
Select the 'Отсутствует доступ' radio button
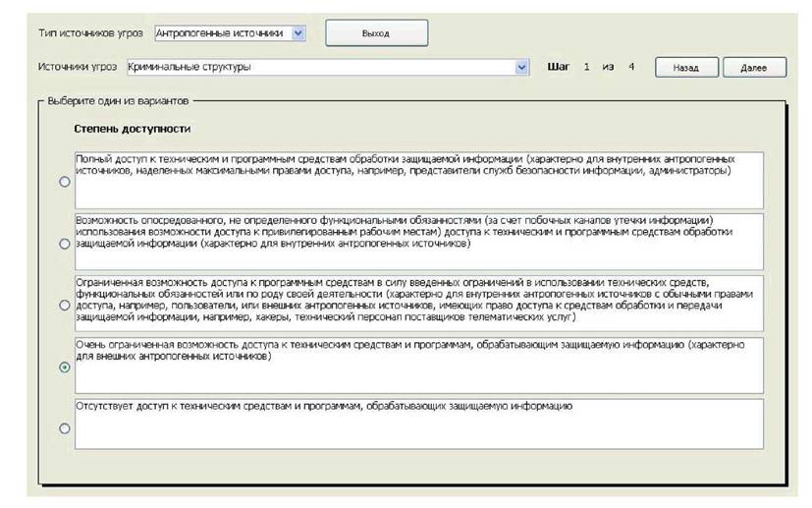point(65,428)
